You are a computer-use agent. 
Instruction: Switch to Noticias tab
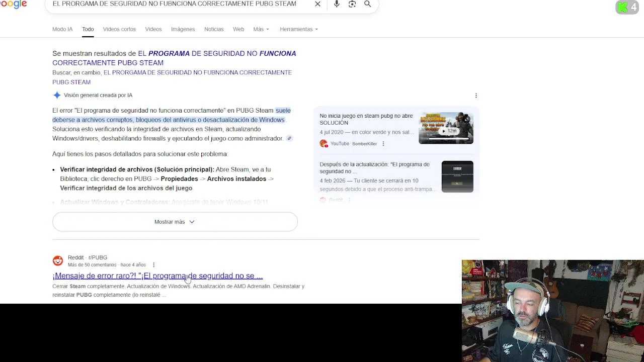point(214,29)
